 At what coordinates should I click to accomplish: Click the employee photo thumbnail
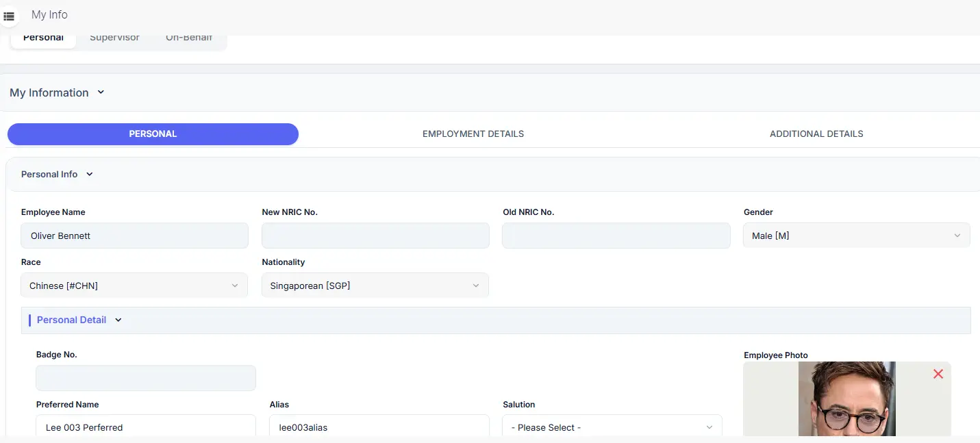(847, 399)
